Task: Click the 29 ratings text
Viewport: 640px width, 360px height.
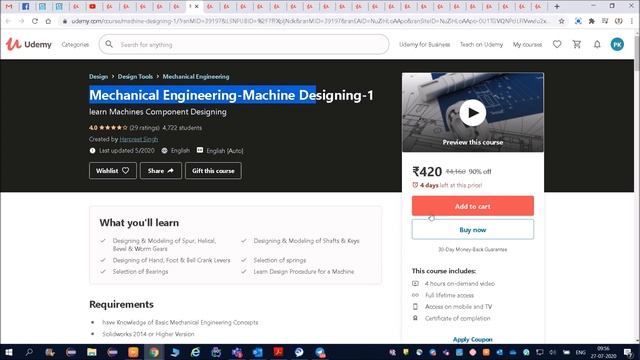Action: 144,128
